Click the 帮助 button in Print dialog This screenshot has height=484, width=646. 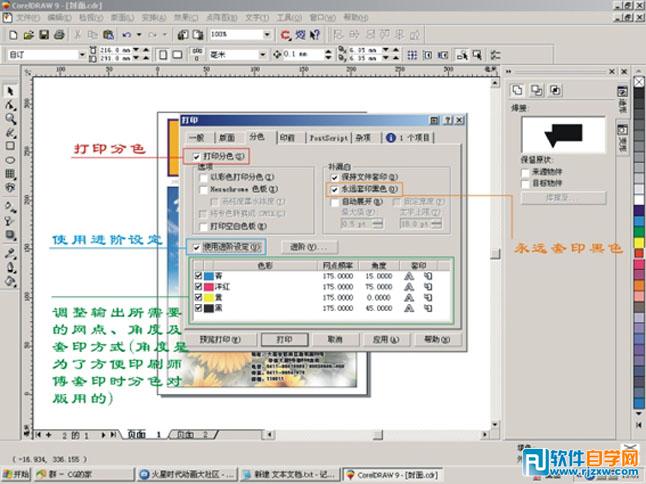pyautogui.click(x=437, y=340)
